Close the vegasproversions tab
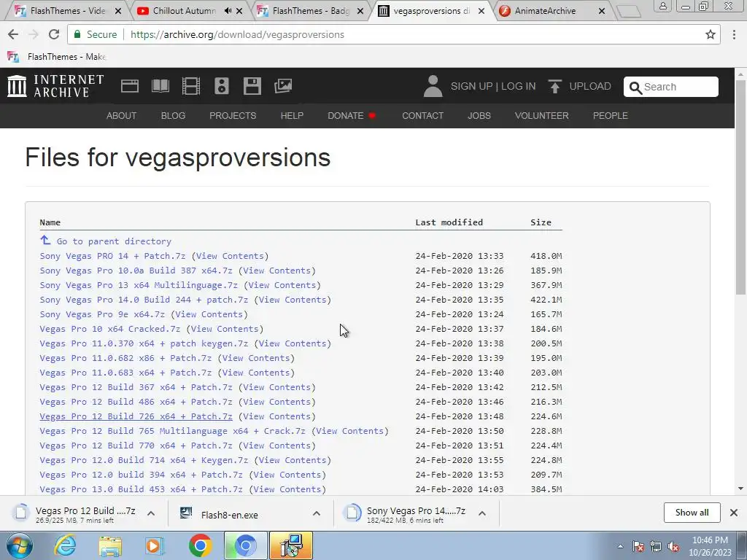Screen dimensions: 747x560 481,10
